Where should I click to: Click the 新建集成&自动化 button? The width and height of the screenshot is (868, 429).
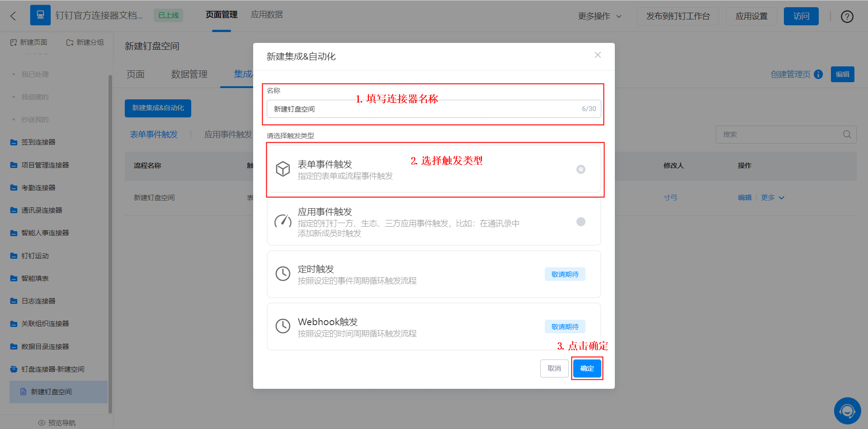click(158, 108)
